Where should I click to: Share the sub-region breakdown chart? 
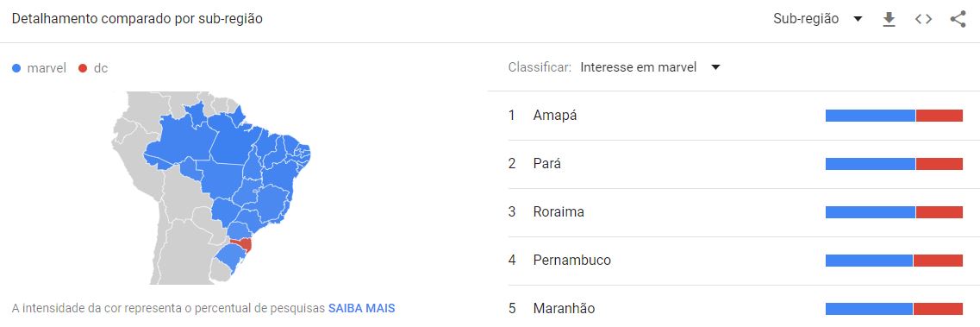click(x=958, y=19)
